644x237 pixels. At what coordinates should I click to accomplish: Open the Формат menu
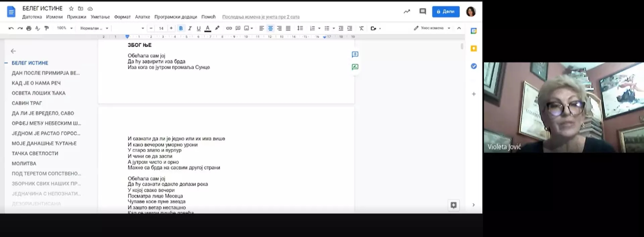[x=122, y=17]
